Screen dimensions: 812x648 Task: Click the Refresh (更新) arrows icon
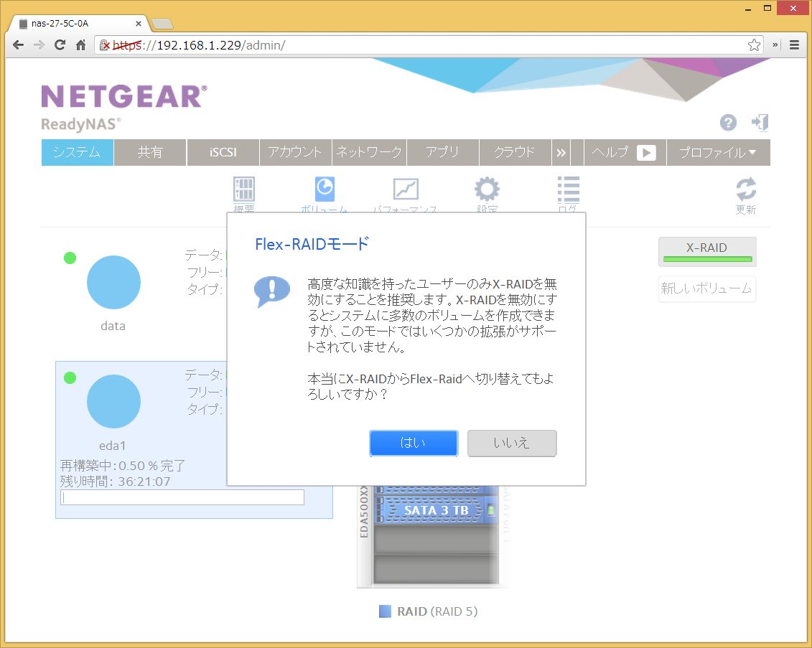coord(746,191)
